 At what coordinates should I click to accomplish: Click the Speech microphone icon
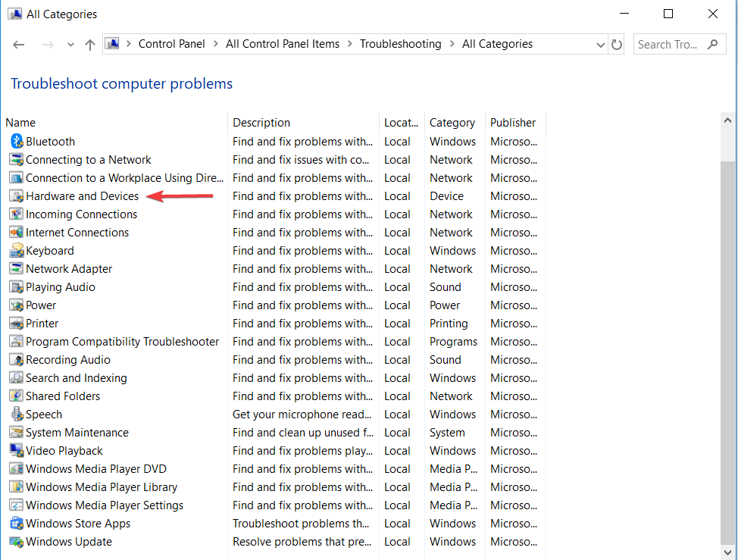point(17,414)
